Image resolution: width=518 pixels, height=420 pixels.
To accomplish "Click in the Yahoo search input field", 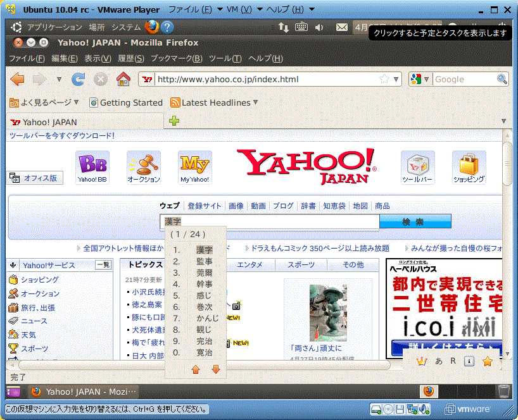I will pos(269,221).
